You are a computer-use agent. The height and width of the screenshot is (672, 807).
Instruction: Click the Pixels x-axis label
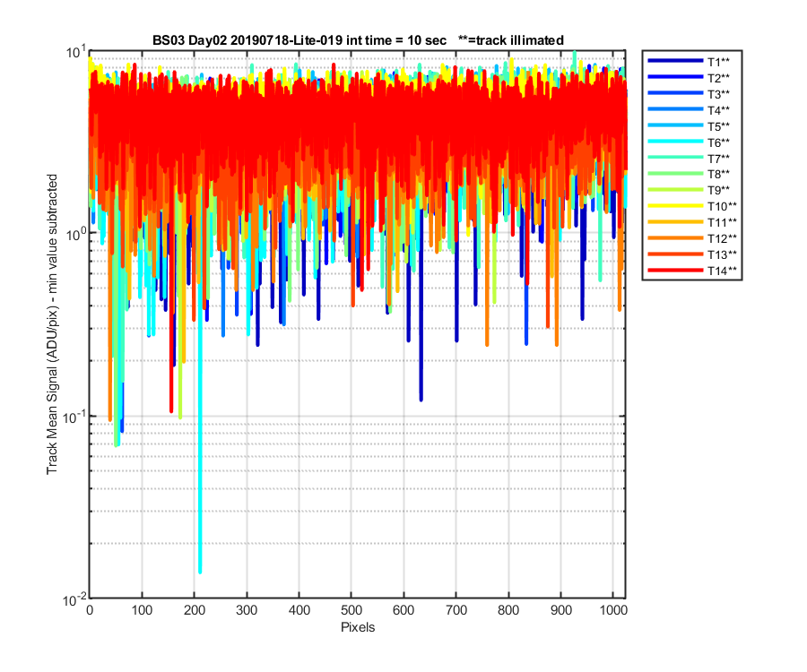[358, 627]
